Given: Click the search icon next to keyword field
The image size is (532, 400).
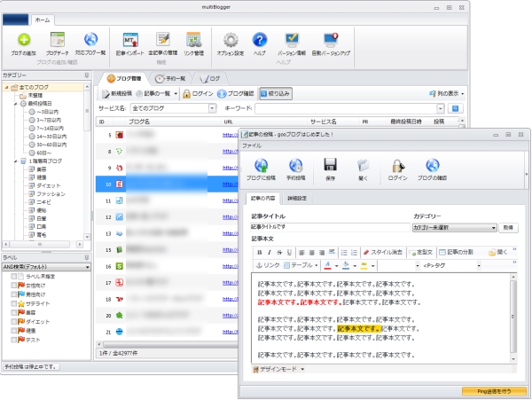Looking at the screenshot, I should pos(456,108).
